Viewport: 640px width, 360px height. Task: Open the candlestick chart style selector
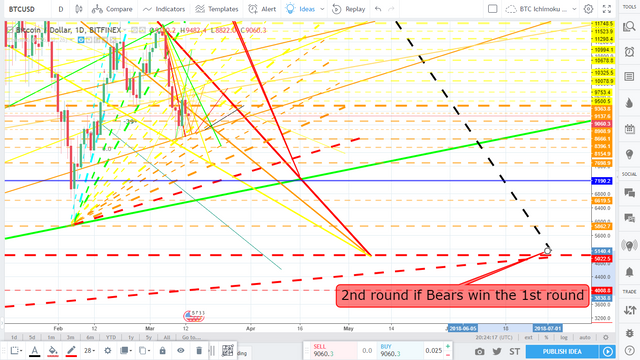[78, 9]
